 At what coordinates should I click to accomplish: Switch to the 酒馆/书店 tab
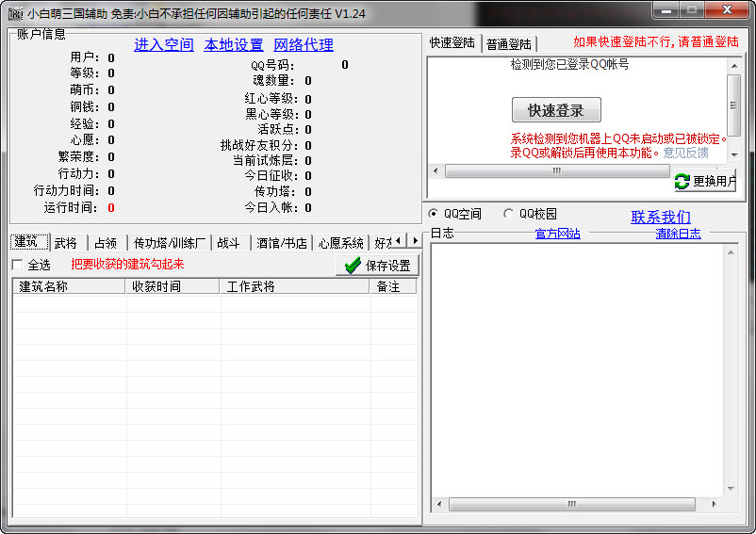(282, 243)
